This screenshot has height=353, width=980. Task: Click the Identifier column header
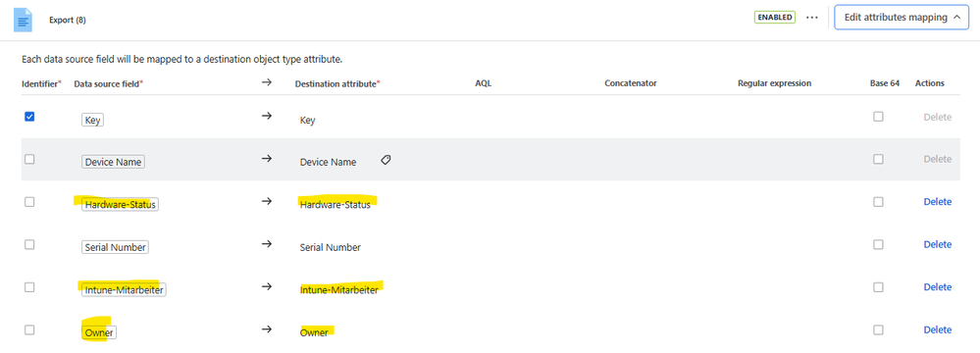[41, 83]
